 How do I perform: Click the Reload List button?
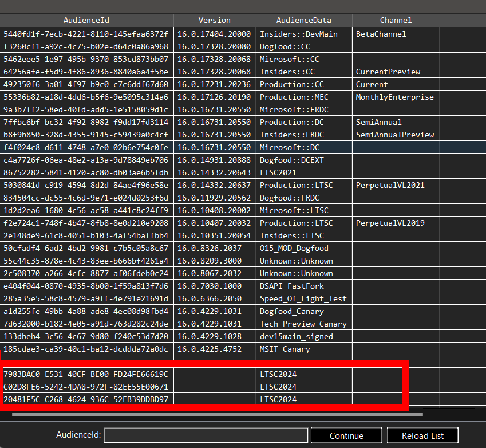(x=422, y=435)
